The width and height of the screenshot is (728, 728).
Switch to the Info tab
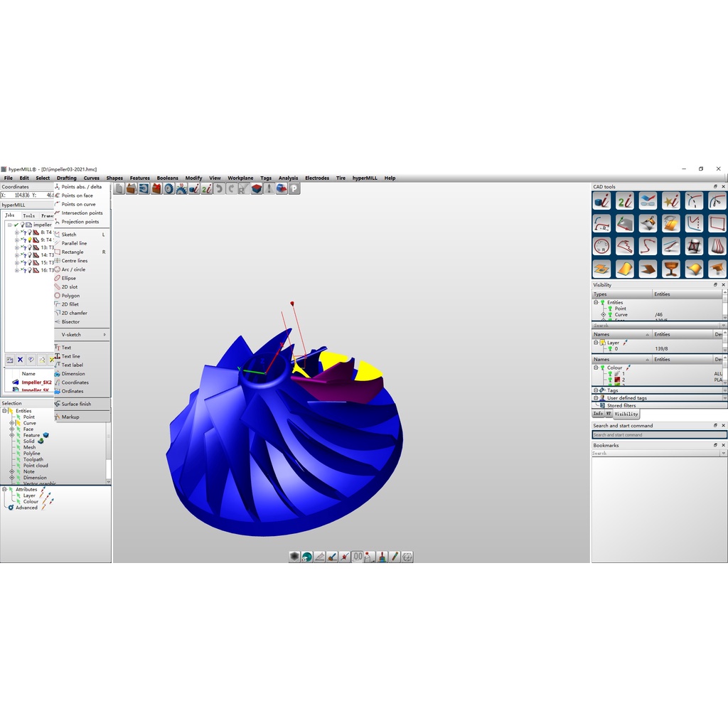(x=598, y=413)
